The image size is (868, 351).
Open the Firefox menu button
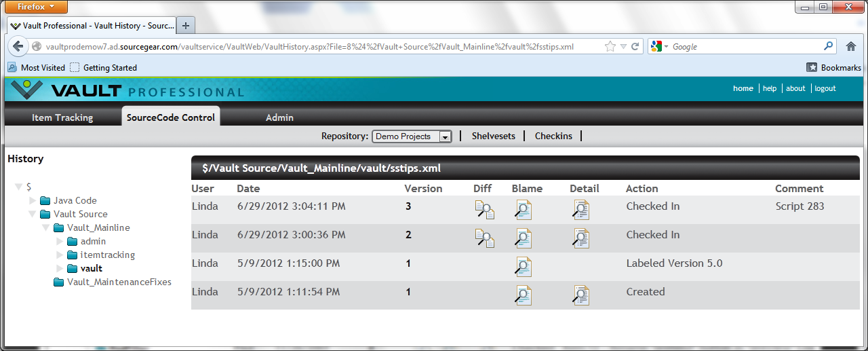pos(37,7)
